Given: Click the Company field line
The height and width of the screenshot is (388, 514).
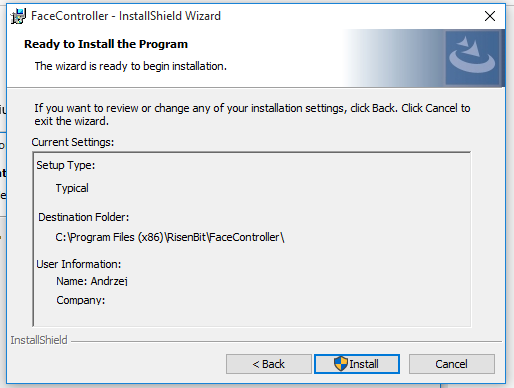Looking at the screenshot, I should [81, 300].
